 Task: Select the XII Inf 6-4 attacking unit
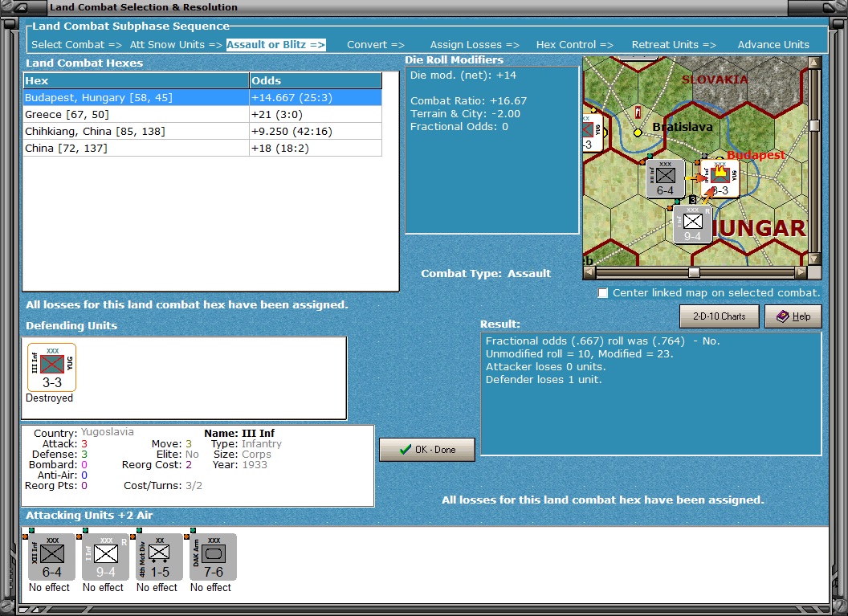click(x=52, y=557)
